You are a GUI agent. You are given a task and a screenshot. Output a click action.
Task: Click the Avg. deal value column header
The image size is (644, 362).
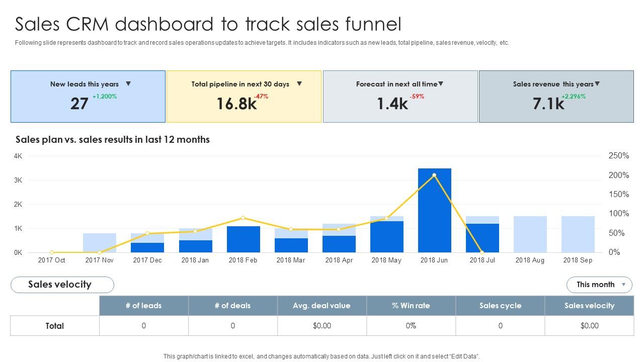point(321,306)
